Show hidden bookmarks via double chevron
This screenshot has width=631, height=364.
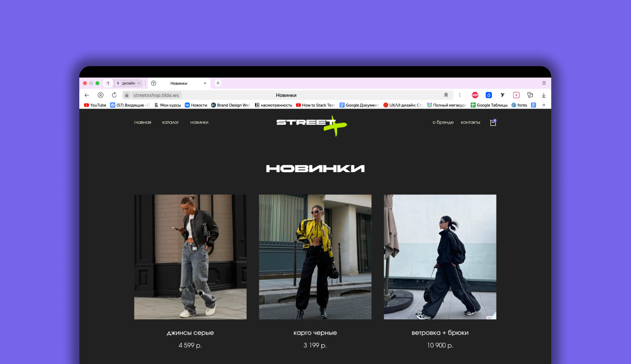(544, 105)
